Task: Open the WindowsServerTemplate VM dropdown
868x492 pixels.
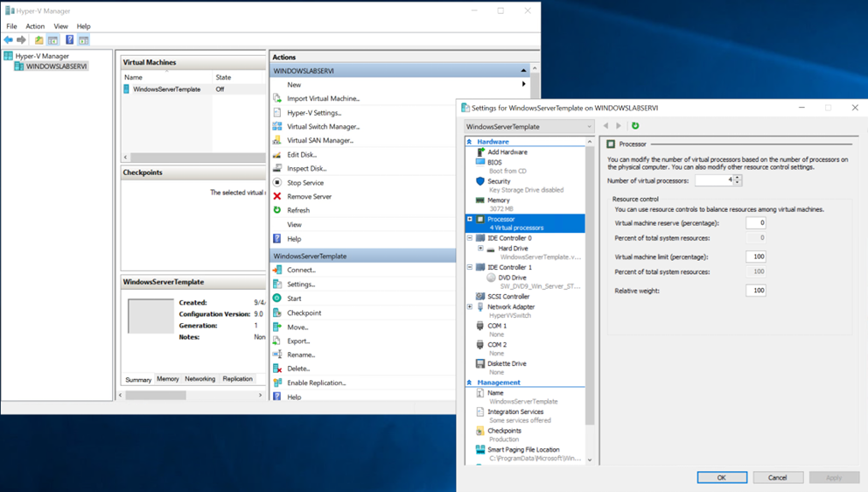Action: click(528, 126)
